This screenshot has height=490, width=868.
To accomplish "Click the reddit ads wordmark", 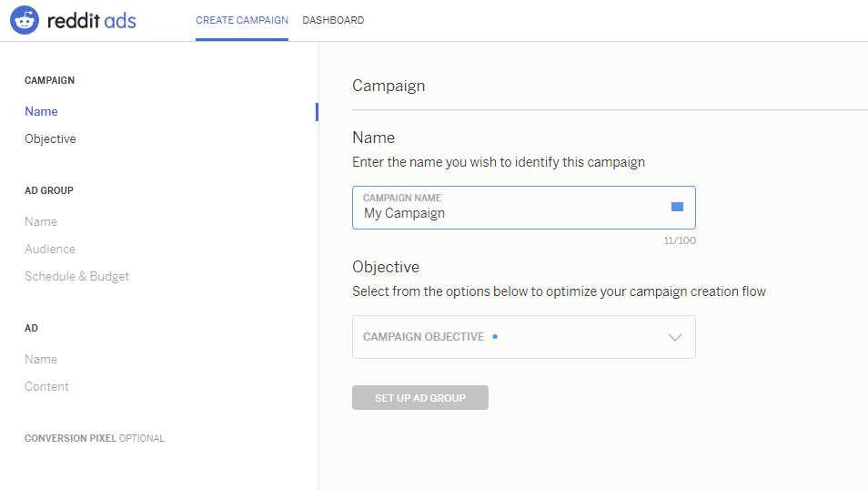I will pyautogui.click(x=92, y=21).
